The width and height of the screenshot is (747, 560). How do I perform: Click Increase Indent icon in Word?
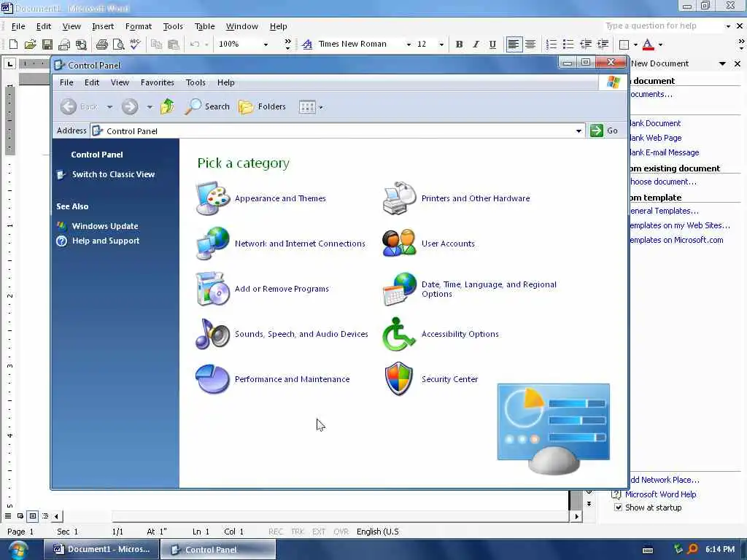click(603, 44)
